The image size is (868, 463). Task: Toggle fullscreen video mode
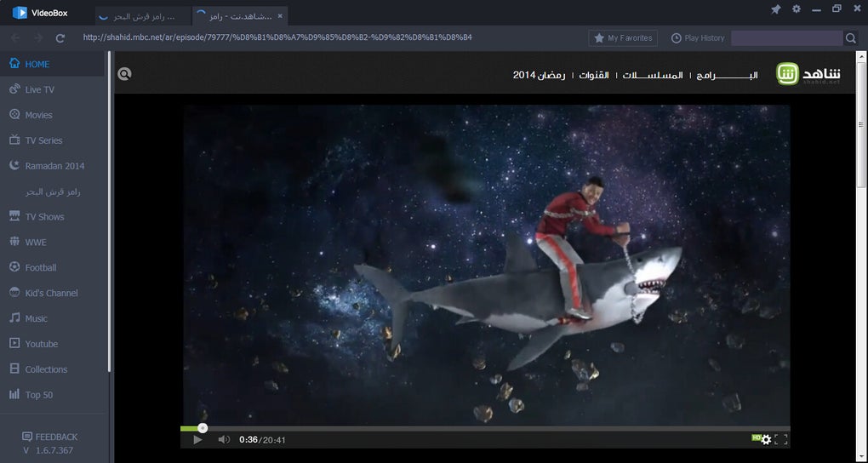click(781, 440)
